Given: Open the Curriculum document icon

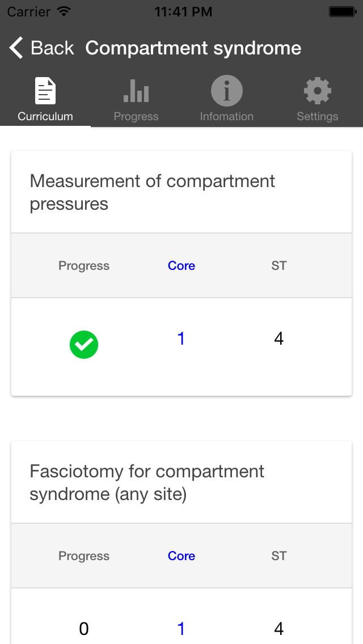Looking at the screenshot, I should click(x=45, y=91).
